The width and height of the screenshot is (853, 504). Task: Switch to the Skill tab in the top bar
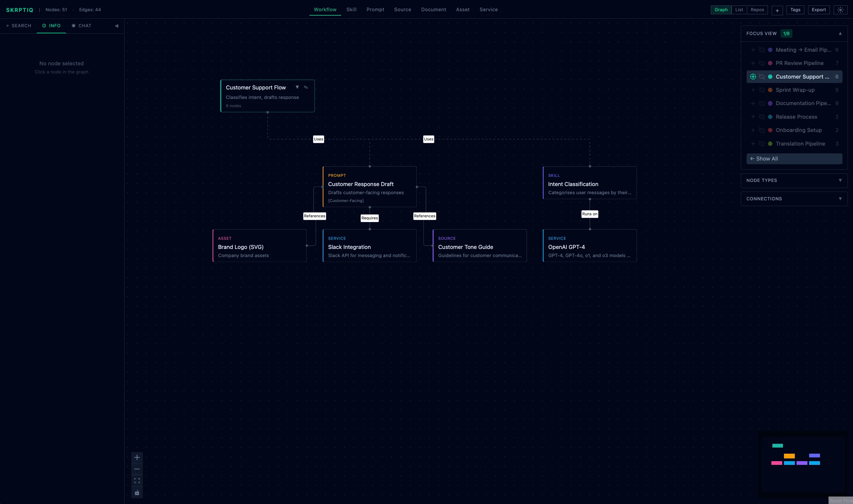coord(351,10)
